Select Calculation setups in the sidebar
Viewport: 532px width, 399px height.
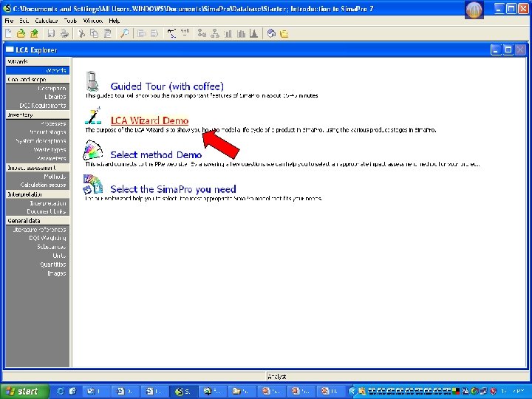coord(43,185)
